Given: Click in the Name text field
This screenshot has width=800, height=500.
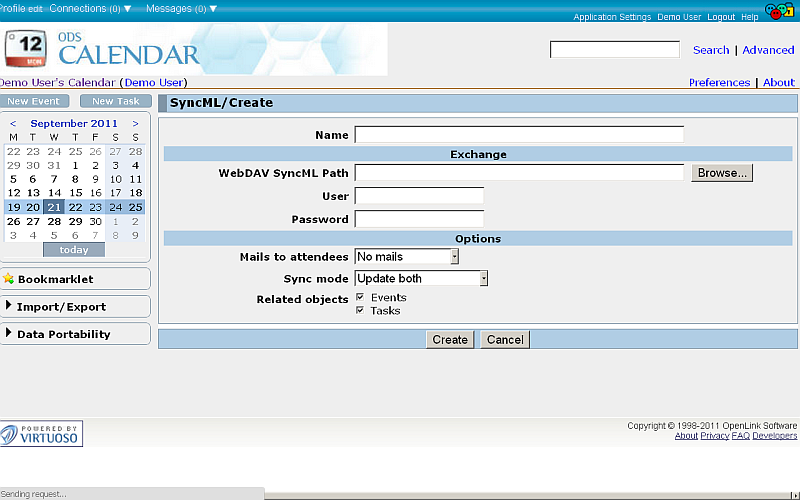Looking at the screenshot, I should click(519, 135).
